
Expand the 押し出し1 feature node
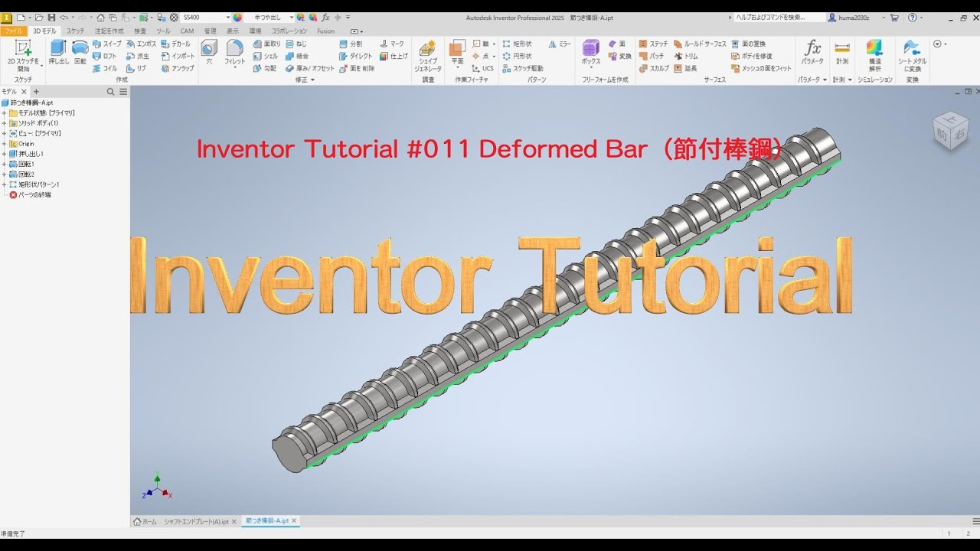click(4, 154)
